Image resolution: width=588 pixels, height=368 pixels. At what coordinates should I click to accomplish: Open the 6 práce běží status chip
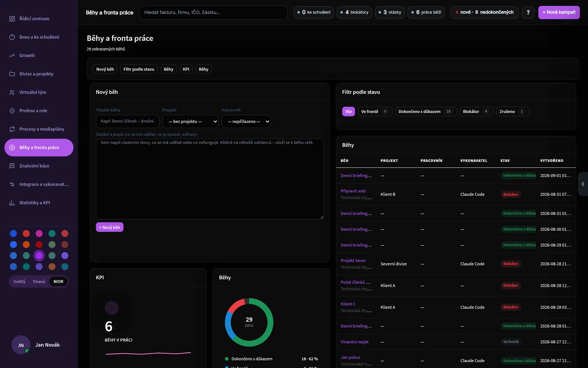426,13
